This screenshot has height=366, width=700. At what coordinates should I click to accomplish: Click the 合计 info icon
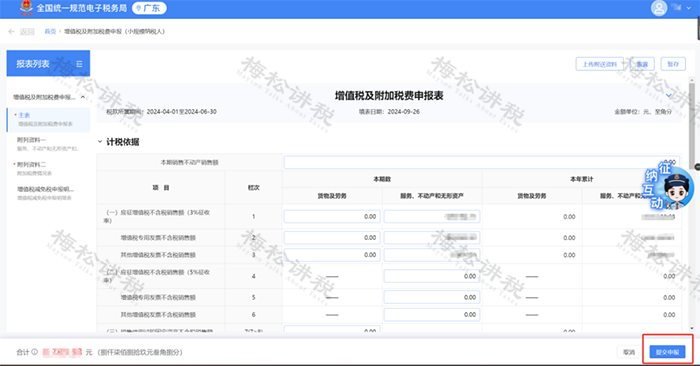click(34, 352)
